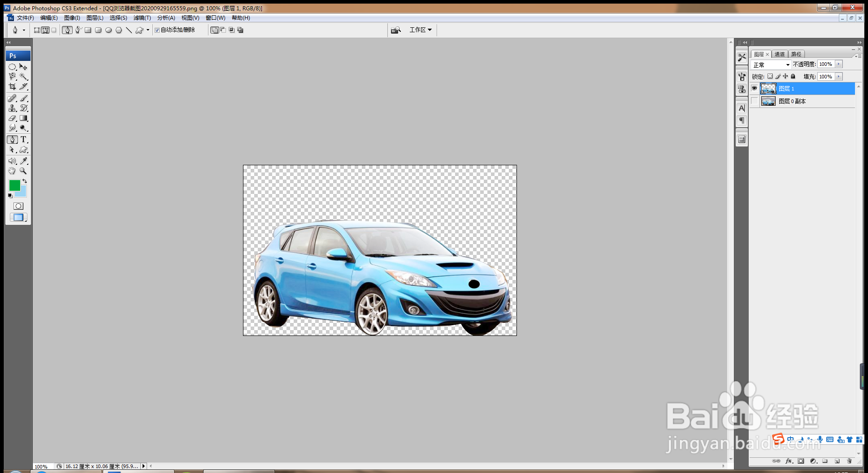Reset to default foreground and background colors
Viewport: 868px width, 473px height.
[10, 196]
